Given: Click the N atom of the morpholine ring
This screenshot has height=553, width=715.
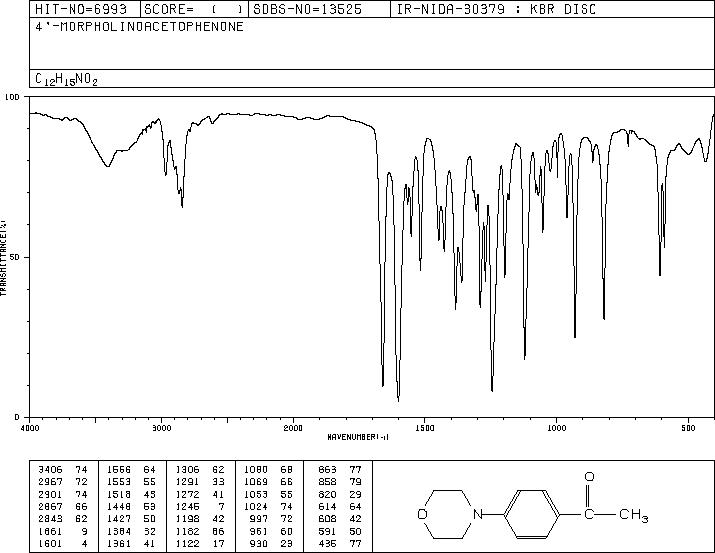Looking at the screenshot, I should [x=477, y=514].
